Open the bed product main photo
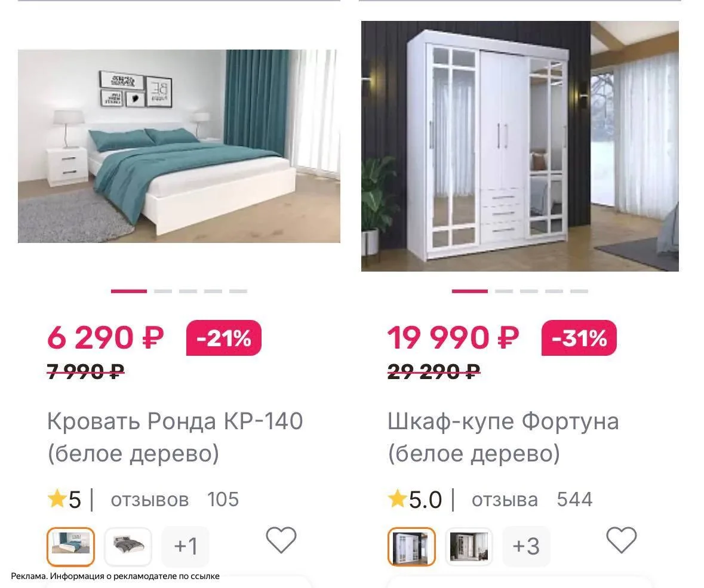This screenshot has width=704, height=588. [x=179, y=146]
